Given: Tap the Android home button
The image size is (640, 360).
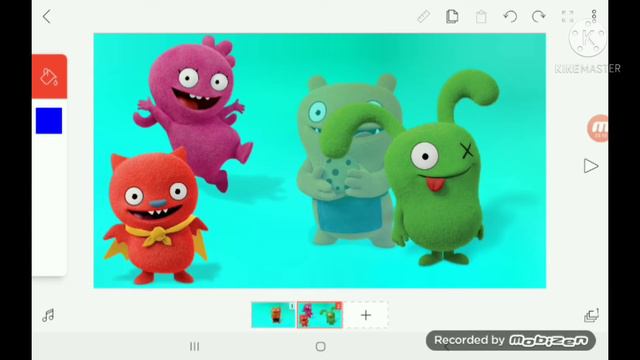Looking at the screenshot, I should click(321, 347).
